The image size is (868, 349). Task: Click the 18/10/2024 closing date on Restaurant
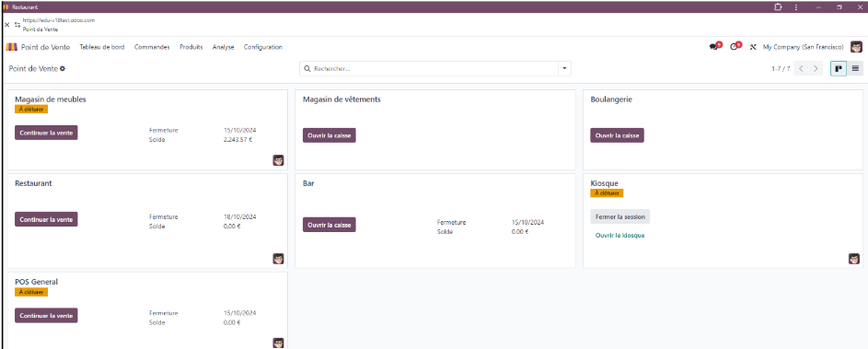click(240, 217)
